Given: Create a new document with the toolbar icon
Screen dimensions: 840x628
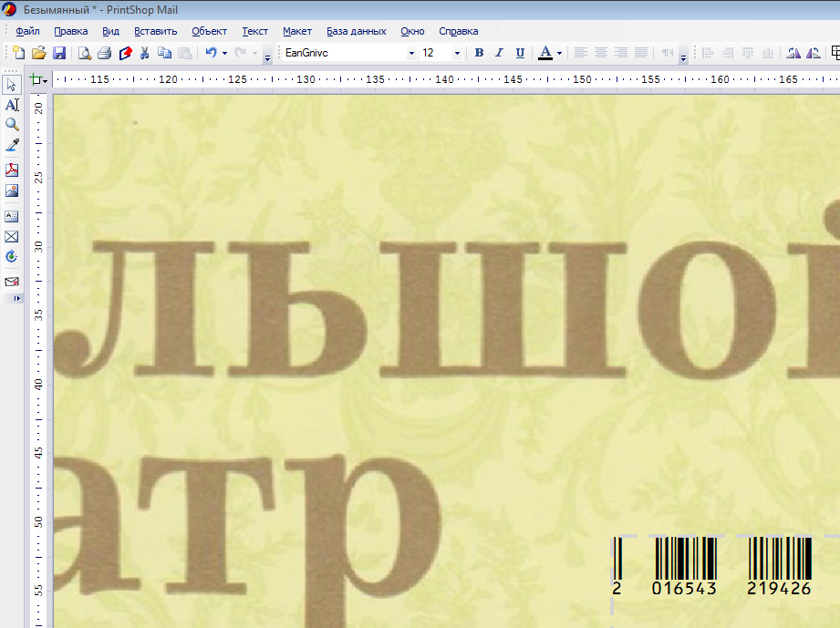Looking at the screenshot, I should [19, 53].
